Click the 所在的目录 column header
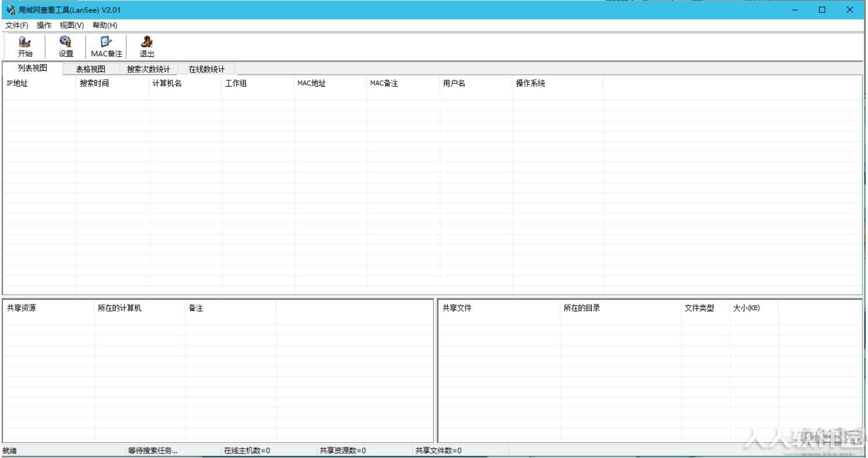 click(621, 308)
